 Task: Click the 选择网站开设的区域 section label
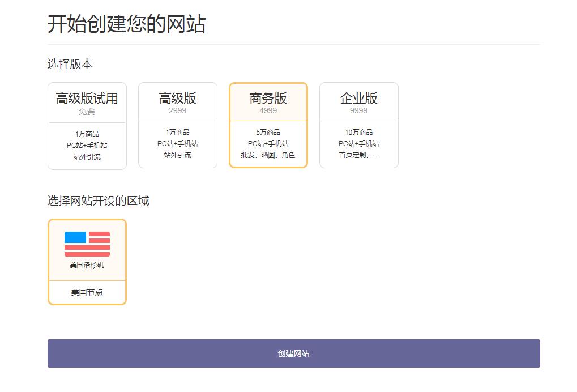point(99,201)
